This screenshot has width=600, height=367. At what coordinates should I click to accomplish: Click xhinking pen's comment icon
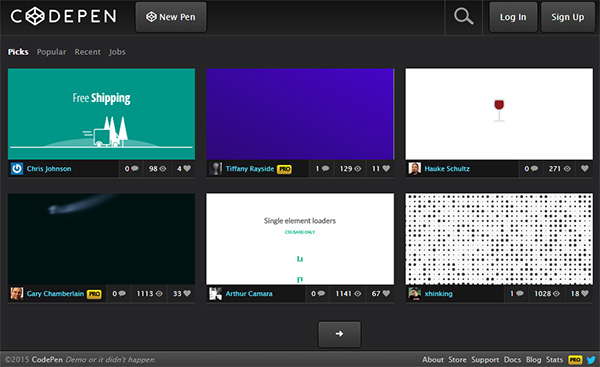pyautogui.click(x=520, y=293)
